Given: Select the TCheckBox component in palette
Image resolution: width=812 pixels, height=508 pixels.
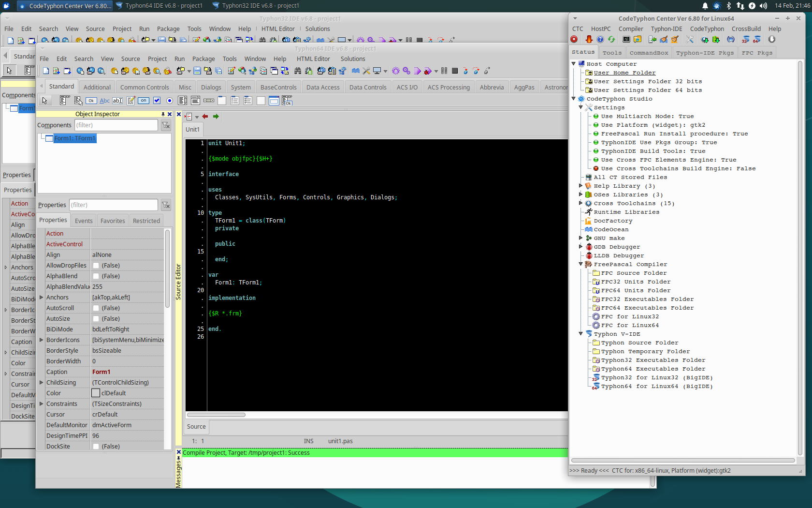Looking at the screenshot, I should click(x=157, y=101).
